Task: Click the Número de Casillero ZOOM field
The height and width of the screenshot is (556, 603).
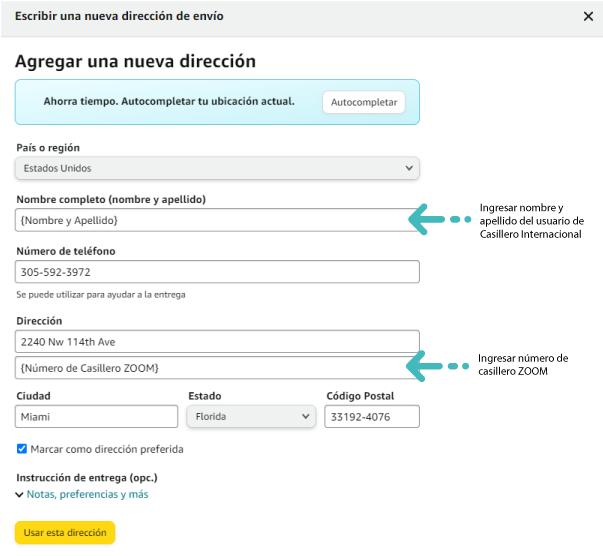Action: click(217, 368)
